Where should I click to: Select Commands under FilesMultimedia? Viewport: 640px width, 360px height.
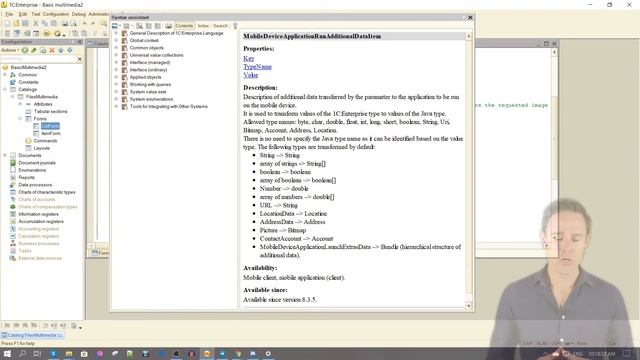point(45,141)
